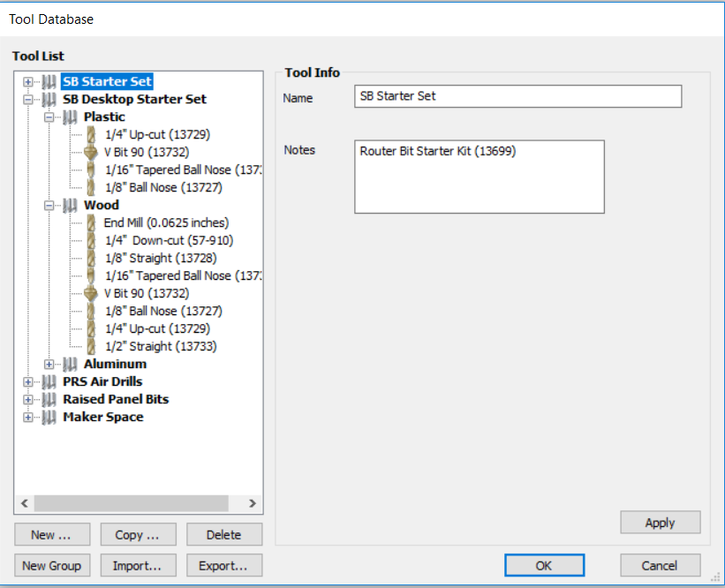The image size is (725, 588).
Task: Click the 1/8" Ball Nose icon under Plastic
Action: click(91, 187)
